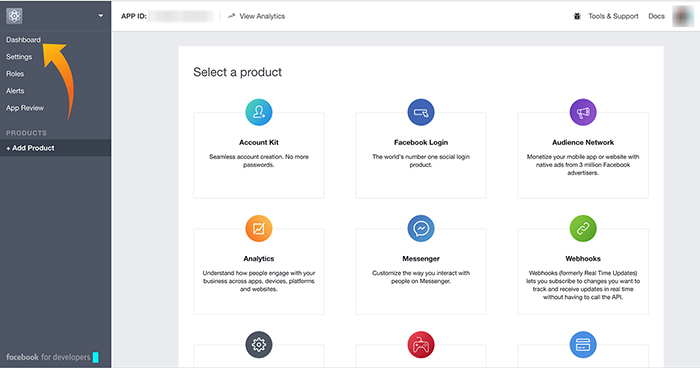
Task: Select the Audience Network title
Action: coord(583,142)
